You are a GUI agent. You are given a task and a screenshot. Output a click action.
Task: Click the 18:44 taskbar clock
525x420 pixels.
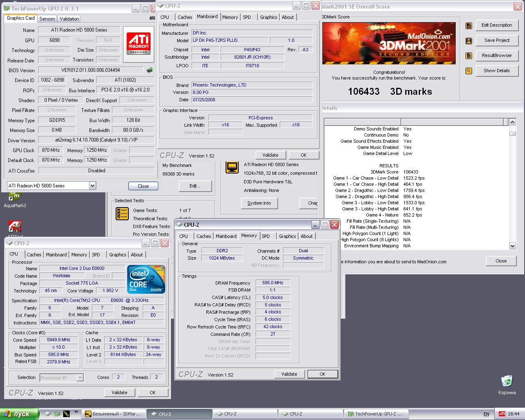514,414
